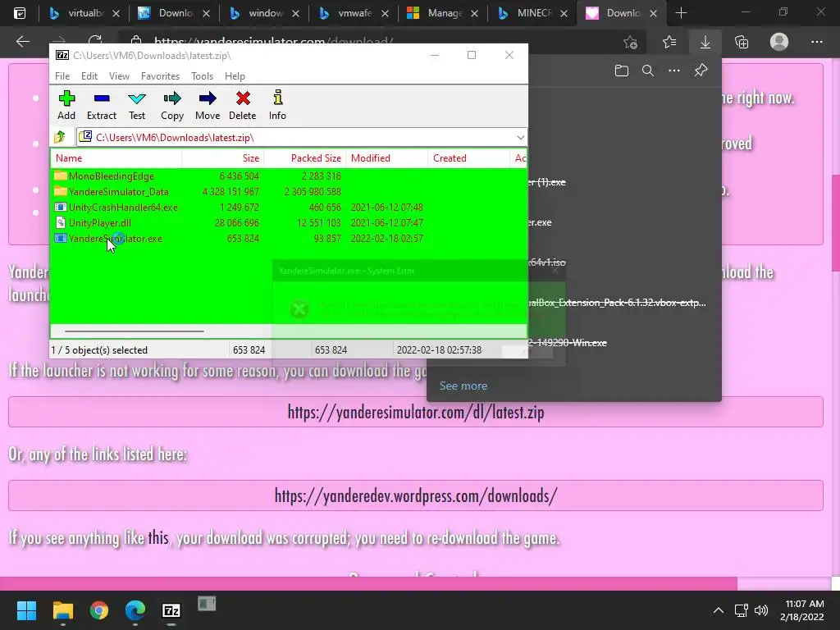The width and height of the screenshot is (840, 630).
Task: Sort files by Packed Size column
Action: click(305, 158)
